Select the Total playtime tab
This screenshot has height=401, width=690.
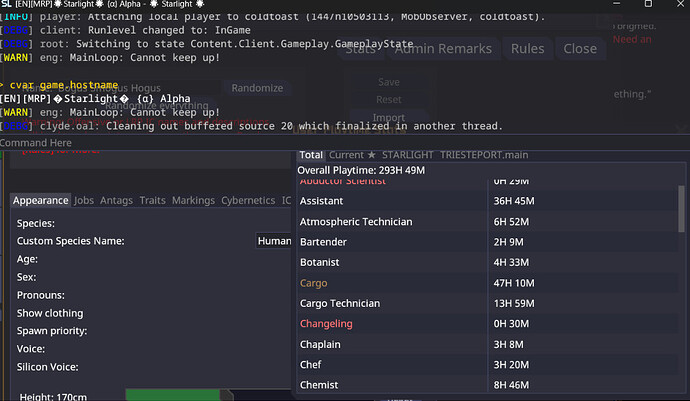point(311,155)
